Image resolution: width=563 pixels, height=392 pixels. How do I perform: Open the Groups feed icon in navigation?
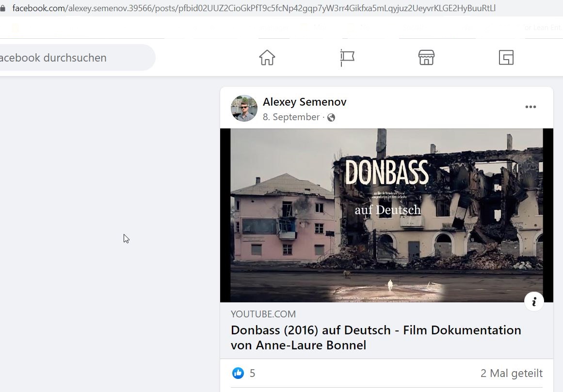pos(506,57)
